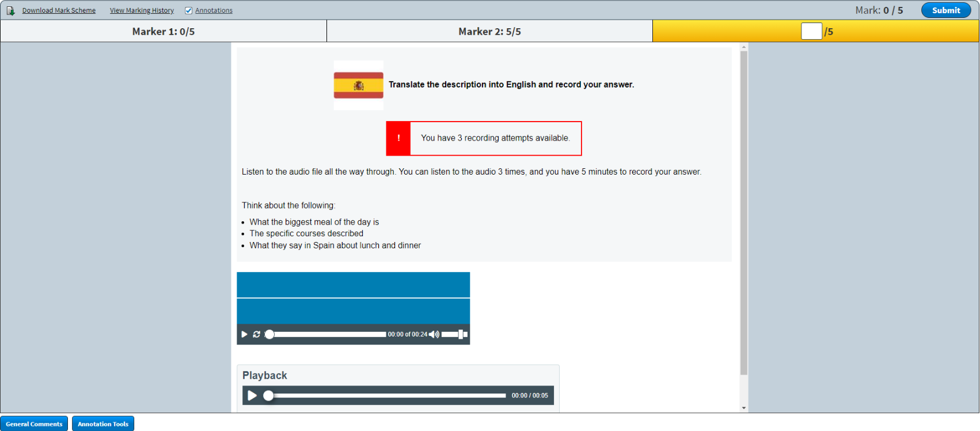
Task: Select the Marker 2: 5/5 tab
Action: [489, 31]
